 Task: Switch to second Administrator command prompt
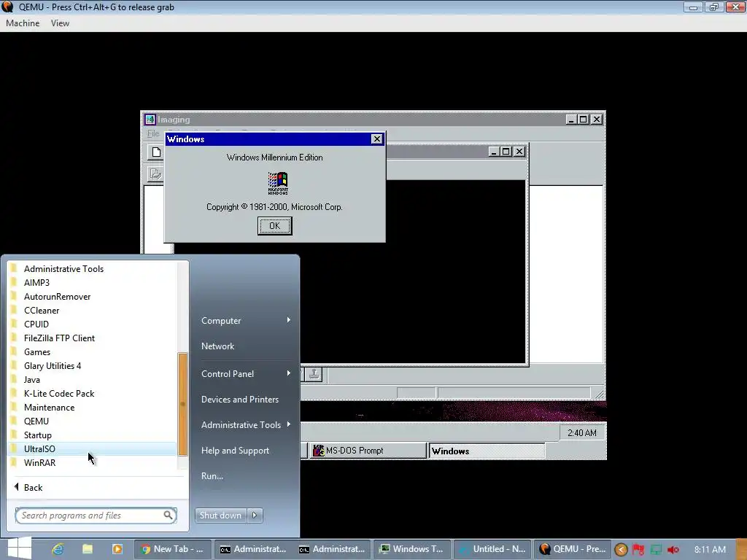(332, 549)
